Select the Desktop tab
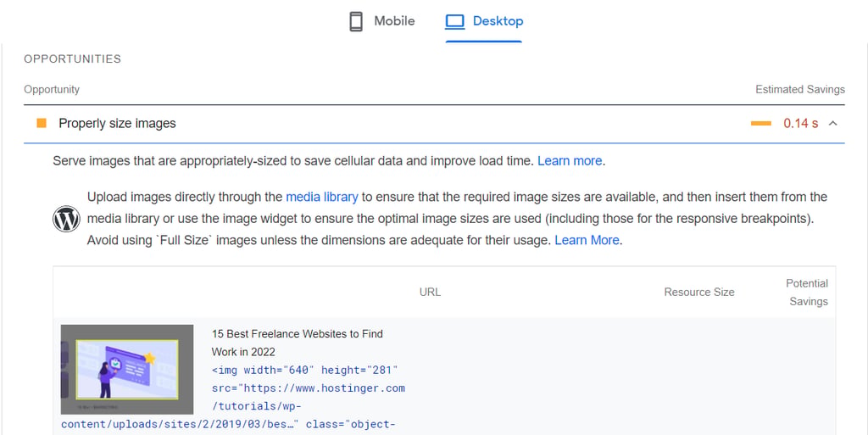Viewport: 868px width, 435px height. (x=484, y=21)
